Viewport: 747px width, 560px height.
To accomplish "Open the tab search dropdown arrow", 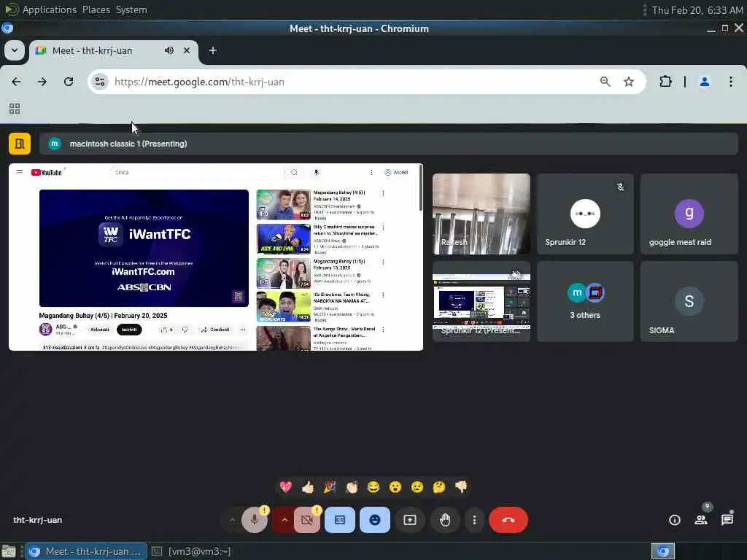I will [15, 50].
